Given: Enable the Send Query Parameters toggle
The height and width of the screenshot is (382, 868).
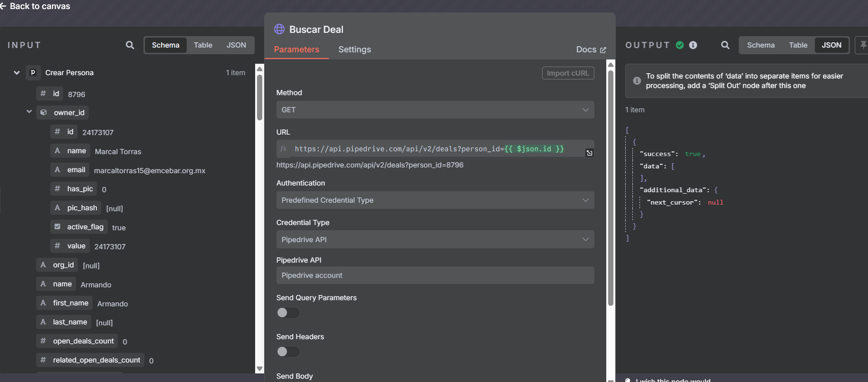Looking at the screenshot, I should point(288,313).
